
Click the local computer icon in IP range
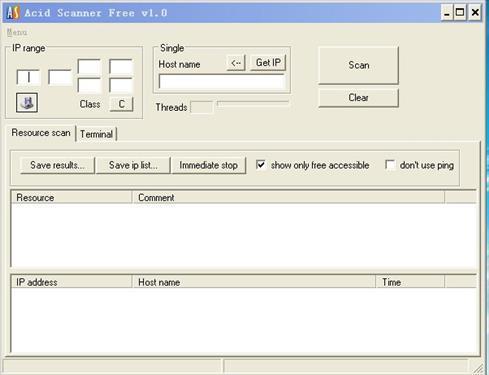click(27, 102)
